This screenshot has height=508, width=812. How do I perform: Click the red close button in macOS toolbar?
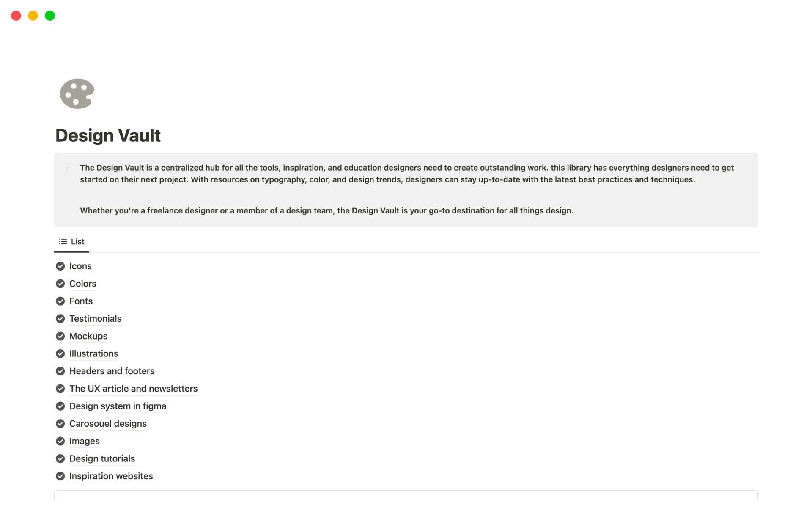pos(16,16)
